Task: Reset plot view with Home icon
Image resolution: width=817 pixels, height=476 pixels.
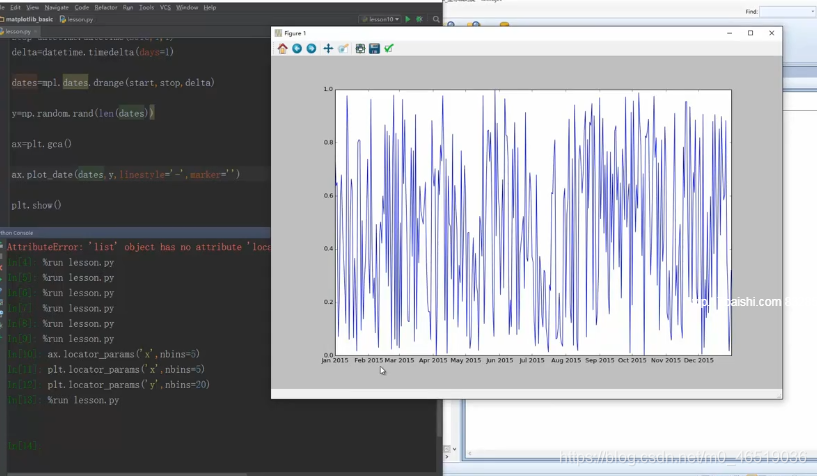Action: tap(282, 48)
